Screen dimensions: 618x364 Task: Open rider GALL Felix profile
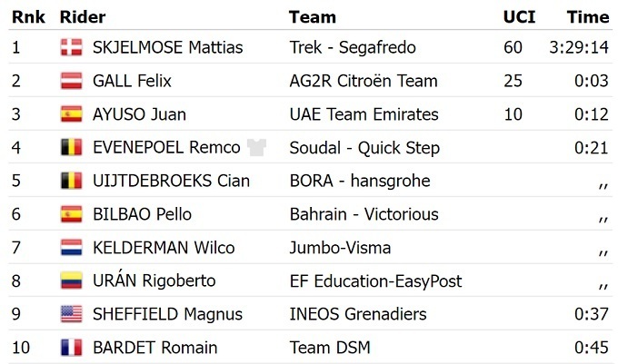point(132,82)
